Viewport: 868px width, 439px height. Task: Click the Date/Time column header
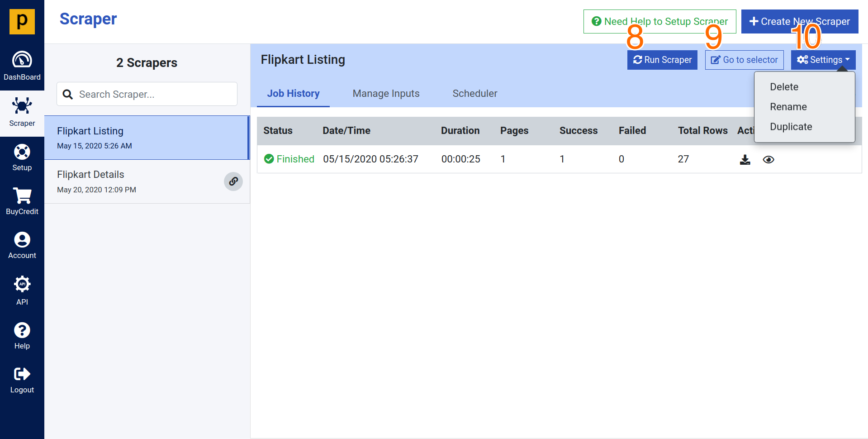346,130
